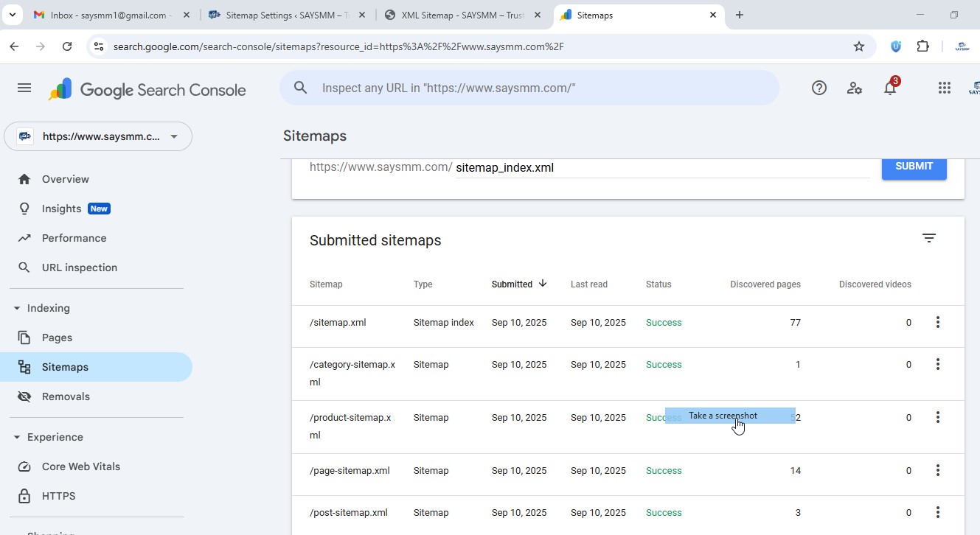
Task: Open kebab menu for /sitemap.xml row
Action: pos(937,322)
